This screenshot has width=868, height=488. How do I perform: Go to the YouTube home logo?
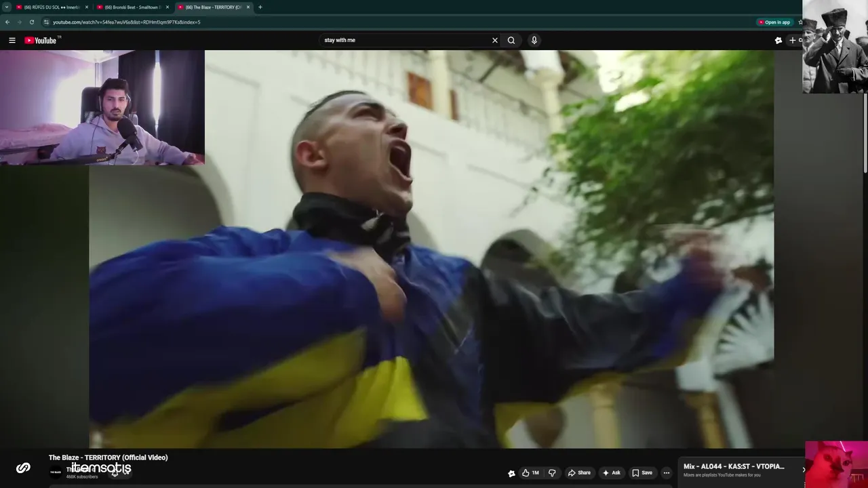point(42,40)
